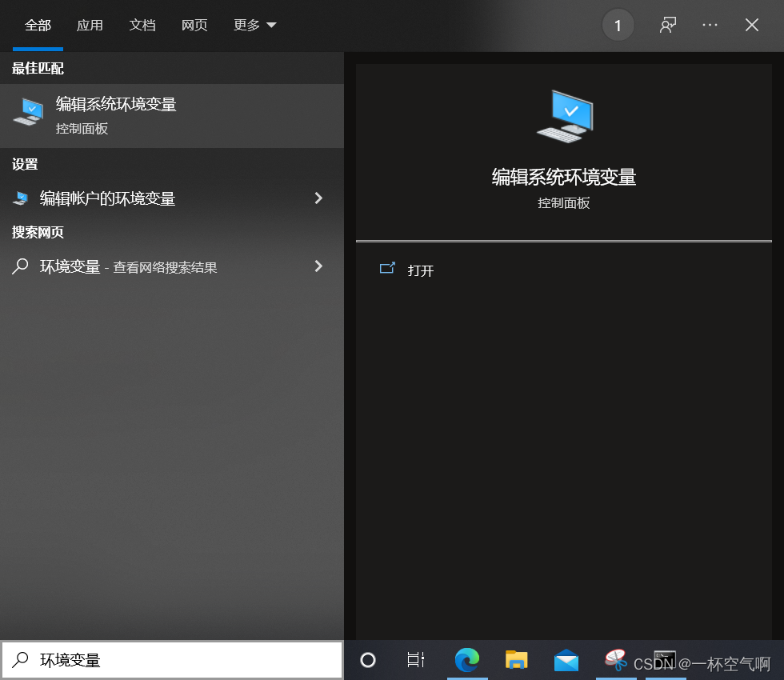The width and height of the screenshot is (784, 680).
Task: Click the 环境变量 search input field
Action: tap(160, 660)
